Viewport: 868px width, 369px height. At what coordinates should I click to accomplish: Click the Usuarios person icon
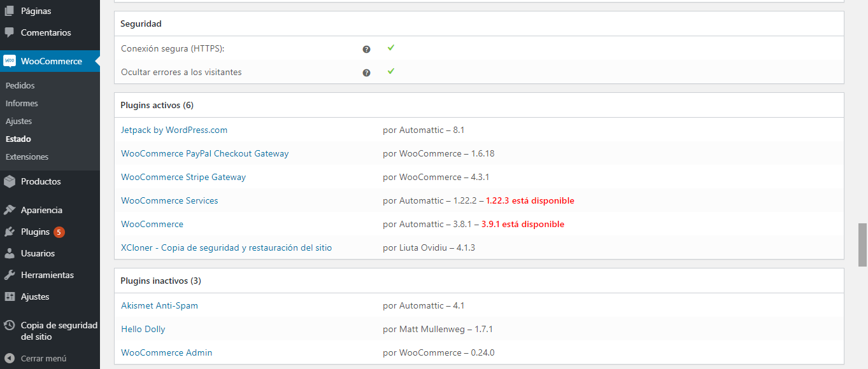coord(10,253)
